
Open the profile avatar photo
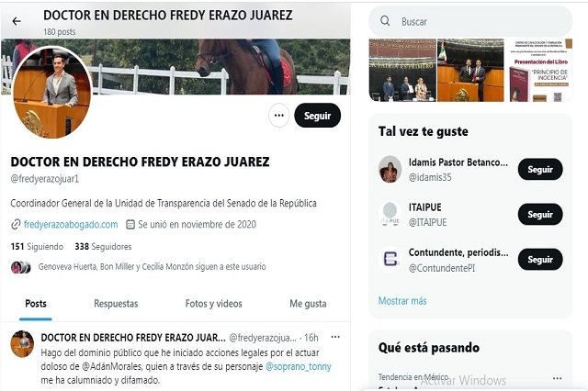click(52, 92)
